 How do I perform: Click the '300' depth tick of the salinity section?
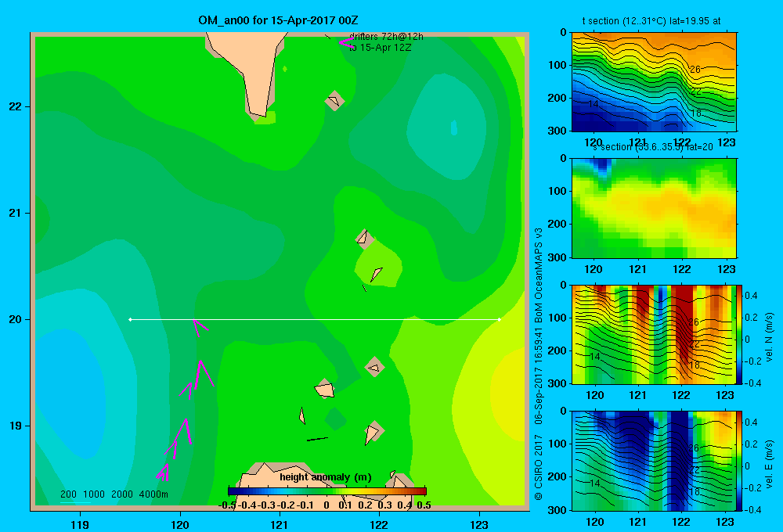point(557,257)
